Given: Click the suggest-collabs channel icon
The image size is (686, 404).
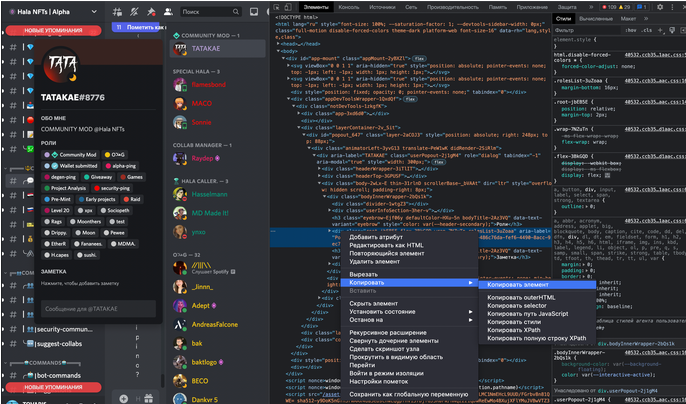Looking at the screenshot, I should (x=28, y=344).
